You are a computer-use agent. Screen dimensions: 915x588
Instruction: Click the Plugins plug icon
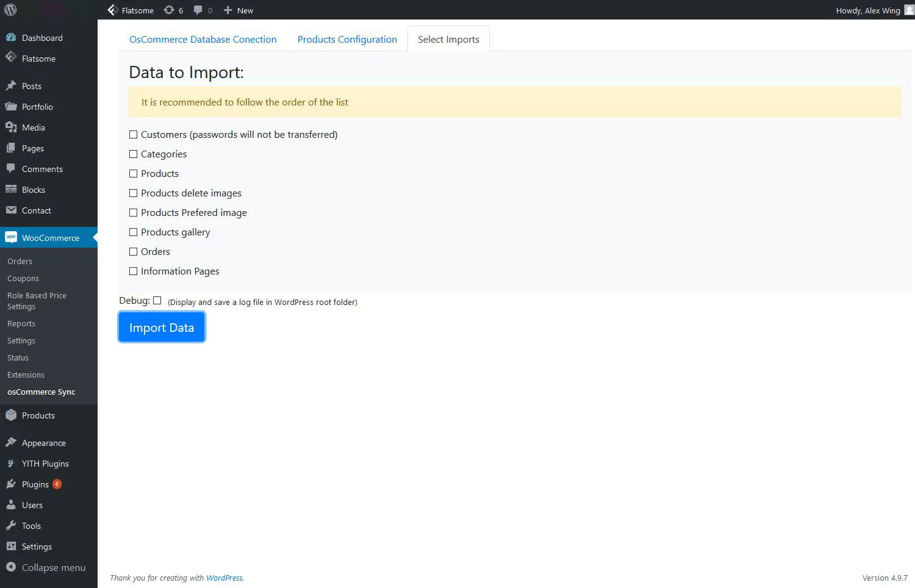11,484
